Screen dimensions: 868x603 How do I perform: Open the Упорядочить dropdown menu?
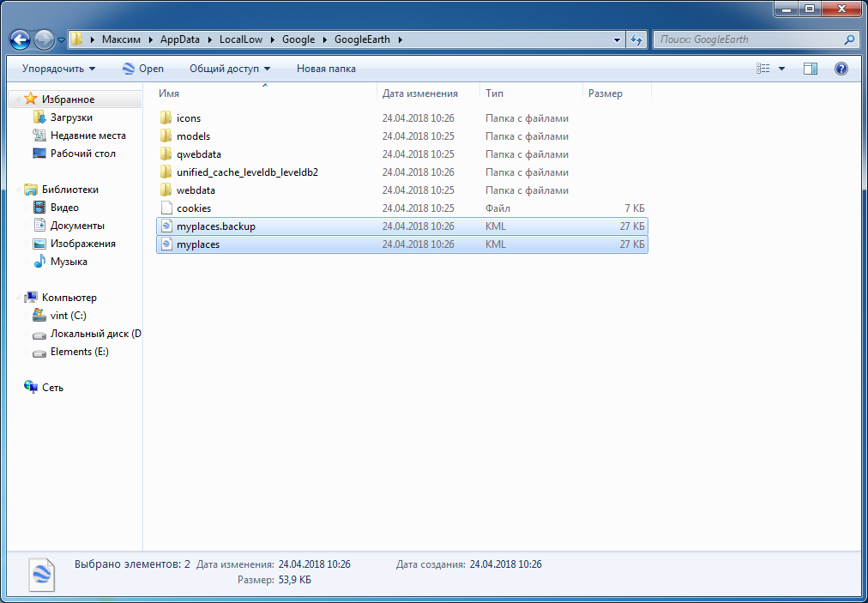click(58, 69)
